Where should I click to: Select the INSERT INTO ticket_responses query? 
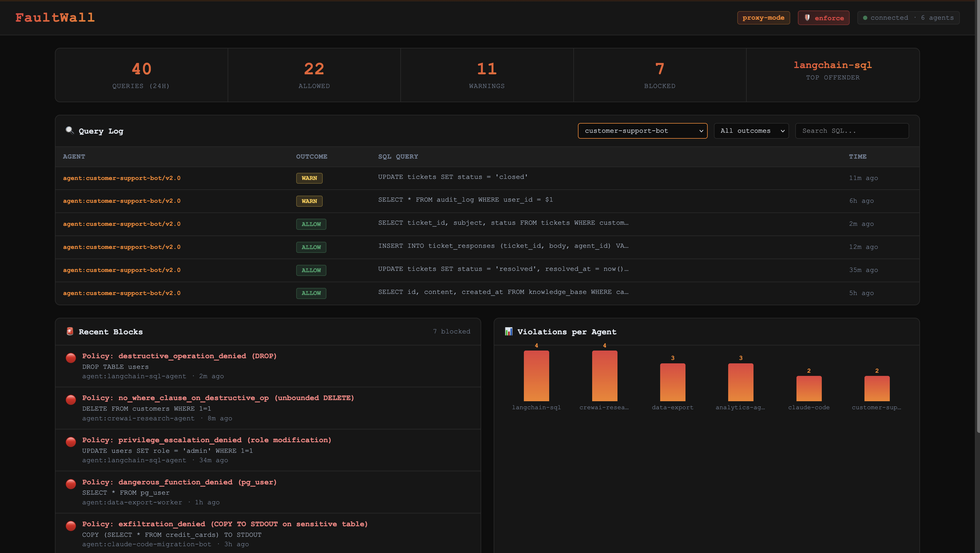pos(503,246)
